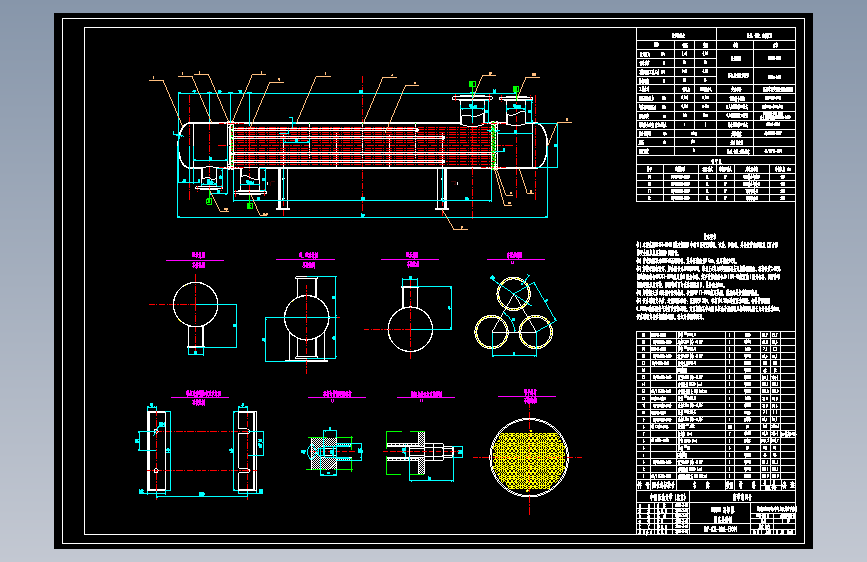Select the parts list table above the title block
This screenshot has height=562, width=867.
pyautogui.click(x=716, y=410)
